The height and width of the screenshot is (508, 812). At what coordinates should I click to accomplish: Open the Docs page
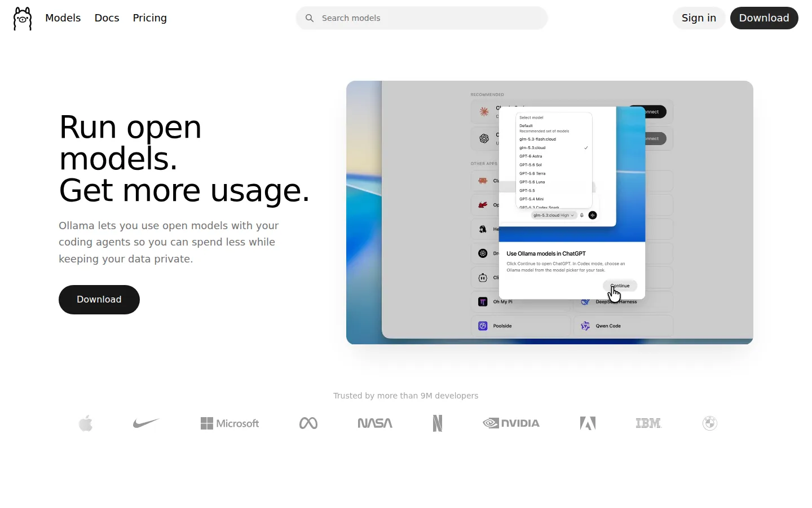[x=107, y=18]
